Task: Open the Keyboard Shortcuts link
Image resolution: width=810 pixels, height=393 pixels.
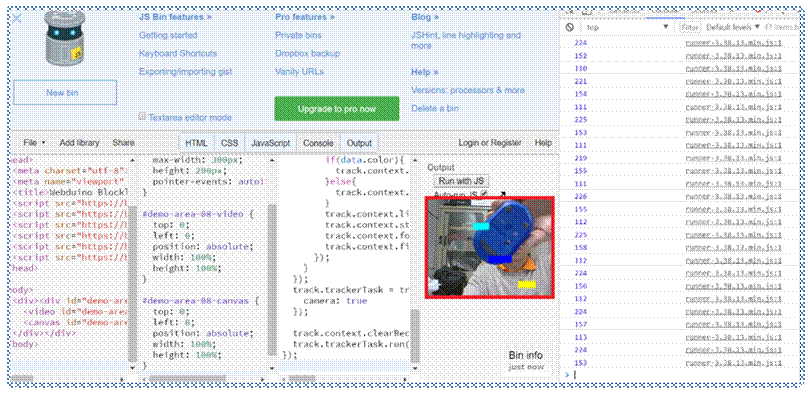Action: click(x=178, y=54)
